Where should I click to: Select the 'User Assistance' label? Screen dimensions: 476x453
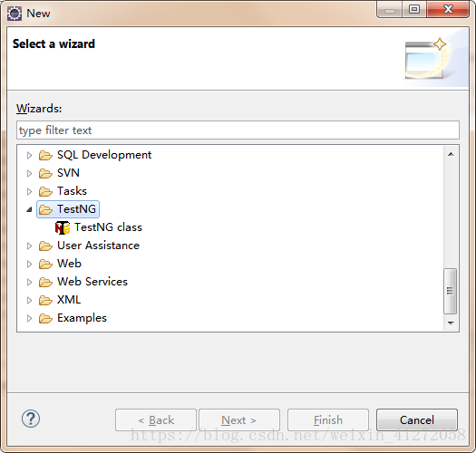(x=98, y=246)
